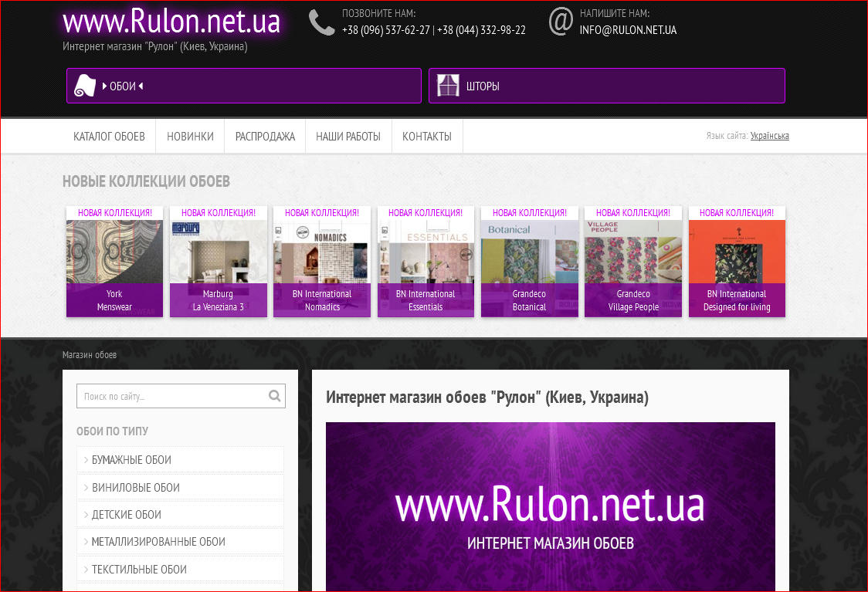The width and height of the screenshot is (868, 592).
Task: Open the РАСПРОДАЖА menu item
Action: coord(265,136)
